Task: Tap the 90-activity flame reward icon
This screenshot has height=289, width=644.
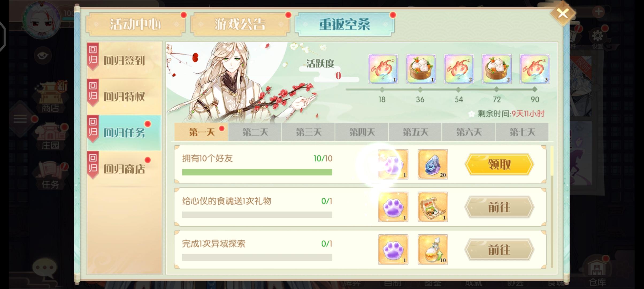Action: coord(535,69)
